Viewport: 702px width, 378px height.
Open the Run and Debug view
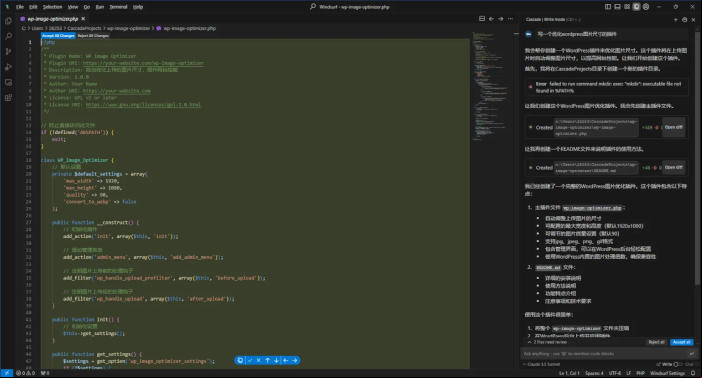pos(8,67)
